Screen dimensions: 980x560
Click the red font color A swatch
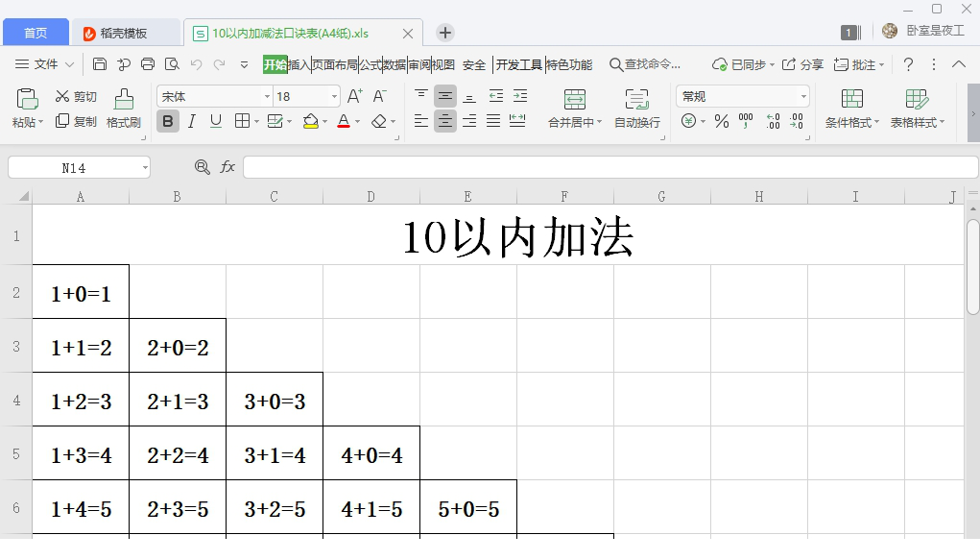343,121
